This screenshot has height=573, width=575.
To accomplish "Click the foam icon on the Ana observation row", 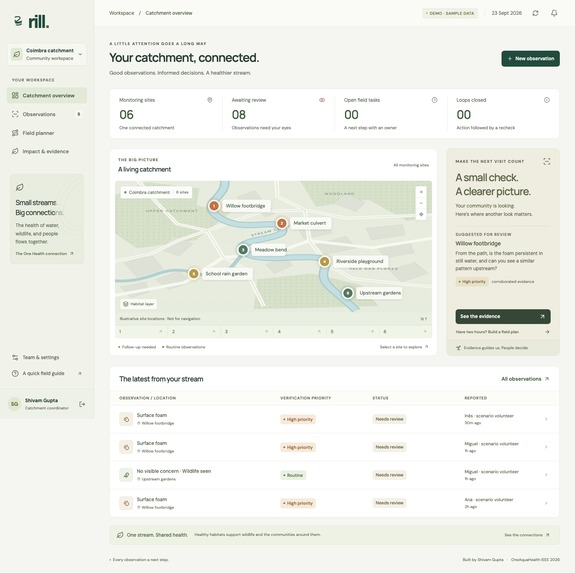I will tap(126, 503).
